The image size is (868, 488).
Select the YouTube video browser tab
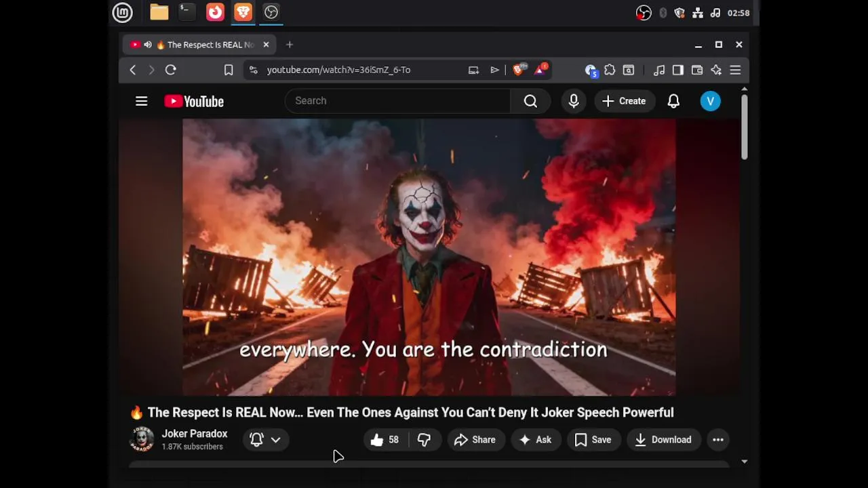(199, 45)
